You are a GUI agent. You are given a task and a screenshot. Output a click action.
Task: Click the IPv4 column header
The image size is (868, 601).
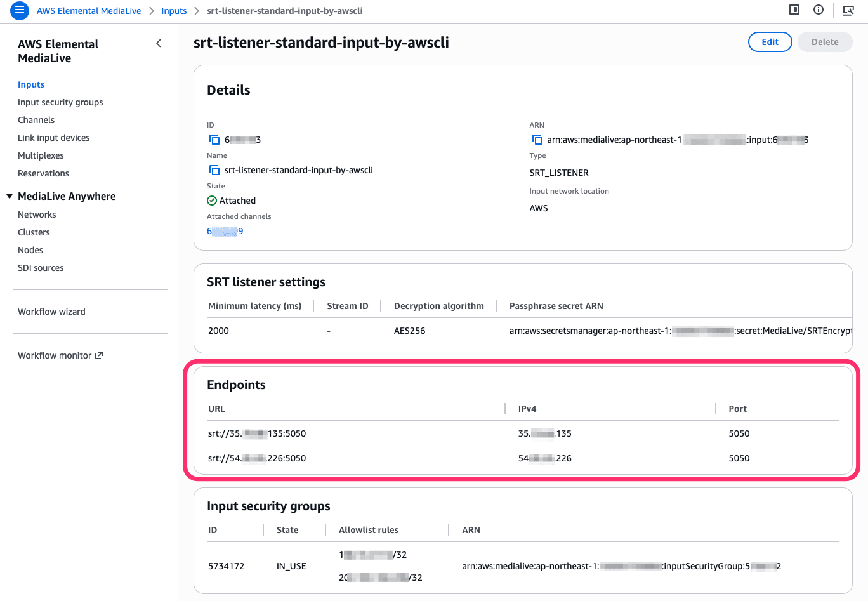pos(527,409)
